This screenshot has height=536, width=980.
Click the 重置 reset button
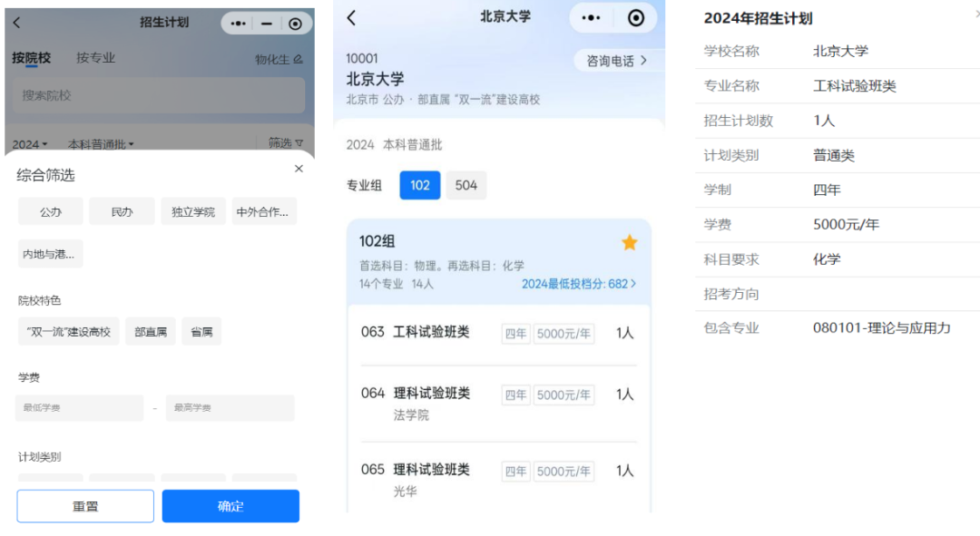tap(85, 506)
